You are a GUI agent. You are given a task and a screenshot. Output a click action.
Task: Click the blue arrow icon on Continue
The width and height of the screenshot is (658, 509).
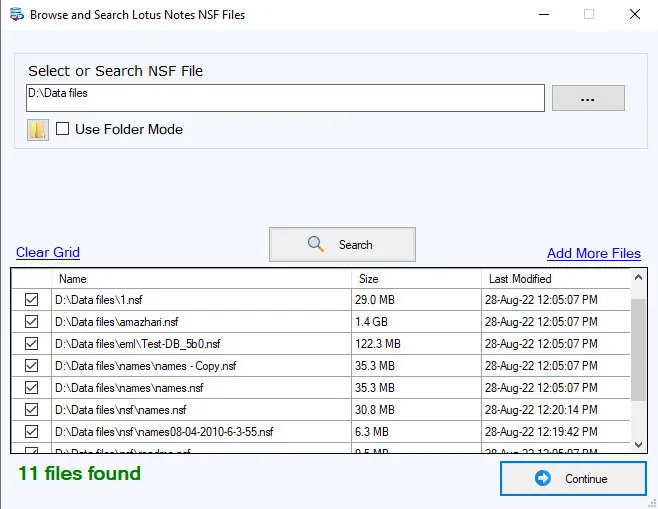(543, 478)
